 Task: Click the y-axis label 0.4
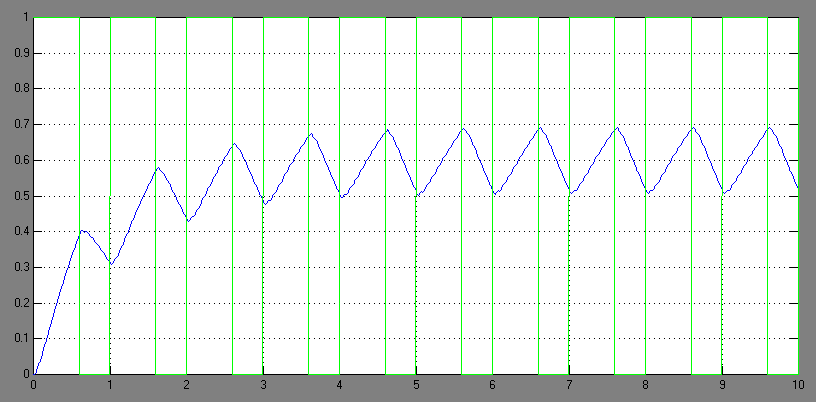(x=20, y=232)
